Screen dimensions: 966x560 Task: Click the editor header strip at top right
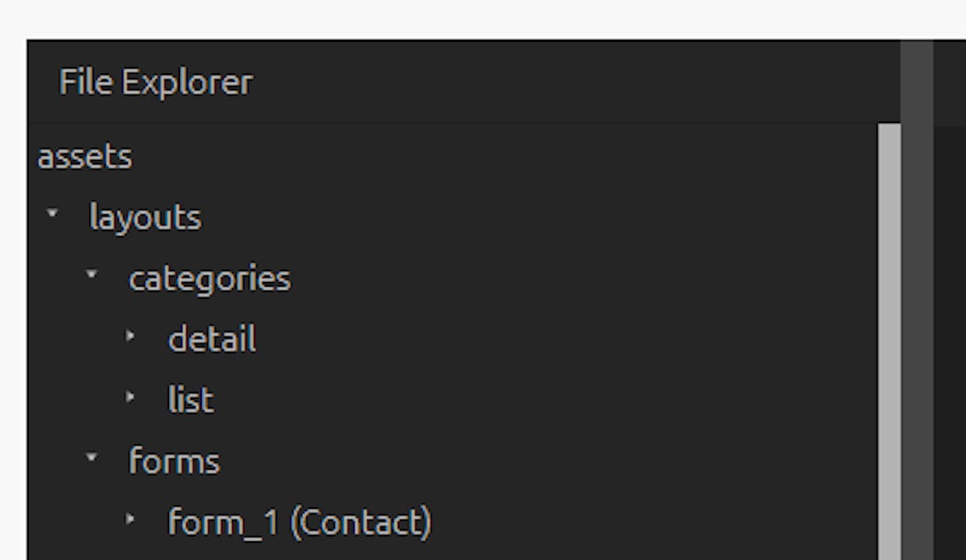pyautogui.click(x=950, y=83)
